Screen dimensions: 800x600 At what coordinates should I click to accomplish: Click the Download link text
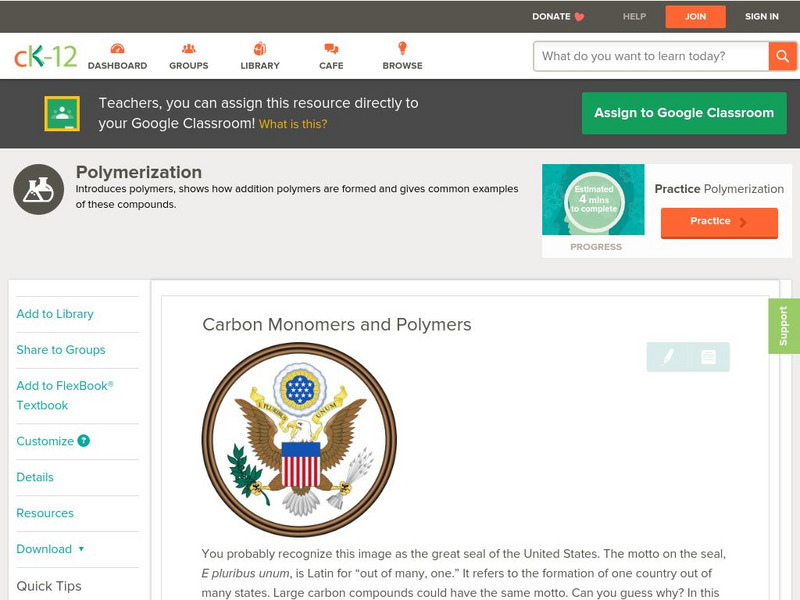44,549
